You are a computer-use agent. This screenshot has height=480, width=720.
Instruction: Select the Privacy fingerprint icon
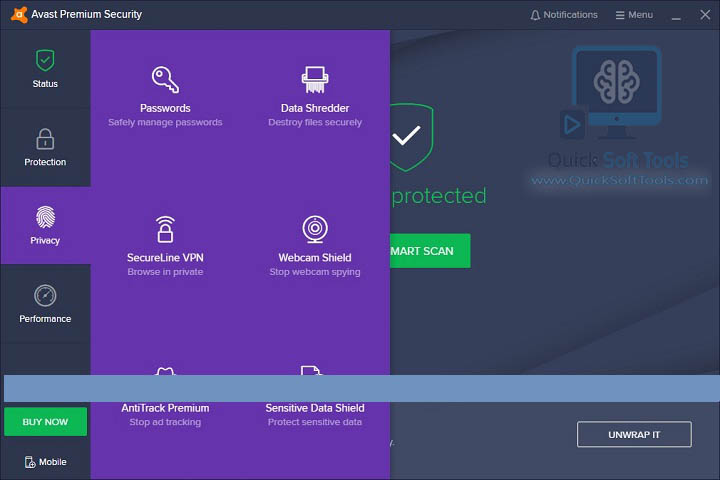[x=45, y=217]
